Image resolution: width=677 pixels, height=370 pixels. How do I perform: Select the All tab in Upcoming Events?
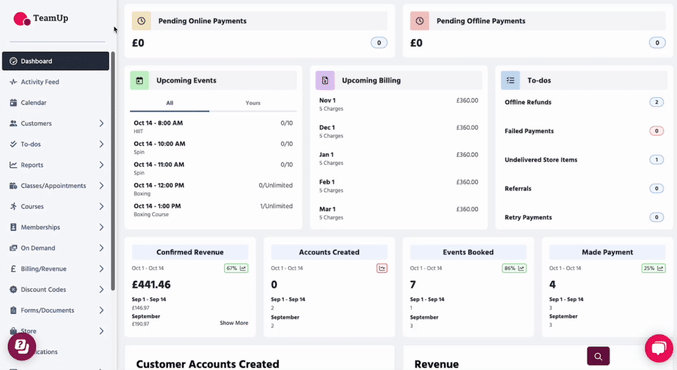pyautogui.click(x=170, y=103)
